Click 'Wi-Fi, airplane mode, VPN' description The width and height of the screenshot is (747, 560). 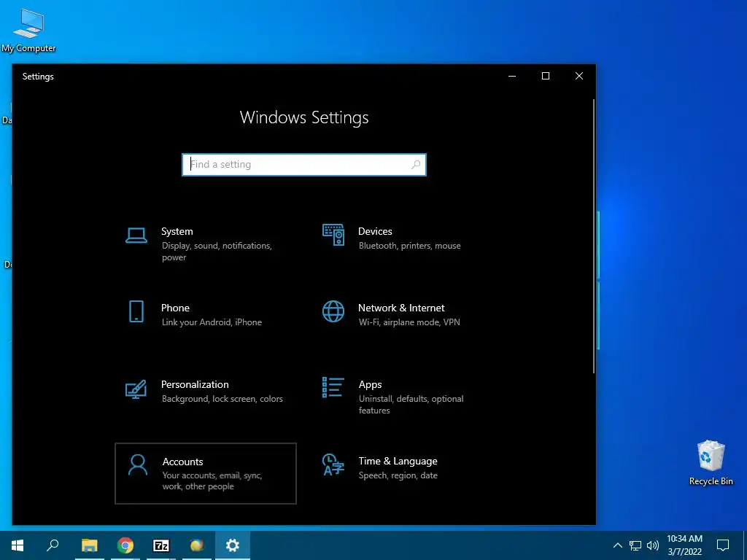pyautogui.click(x=409, y=322)
